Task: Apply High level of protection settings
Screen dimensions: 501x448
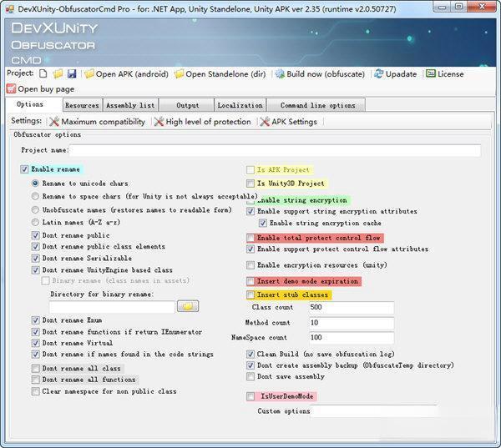Action: click(203, 122)
